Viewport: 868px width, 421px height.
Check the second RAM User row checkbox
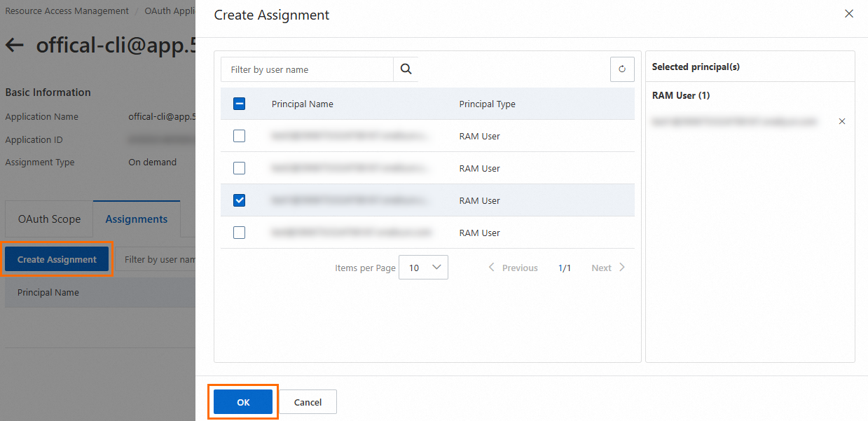239,168
